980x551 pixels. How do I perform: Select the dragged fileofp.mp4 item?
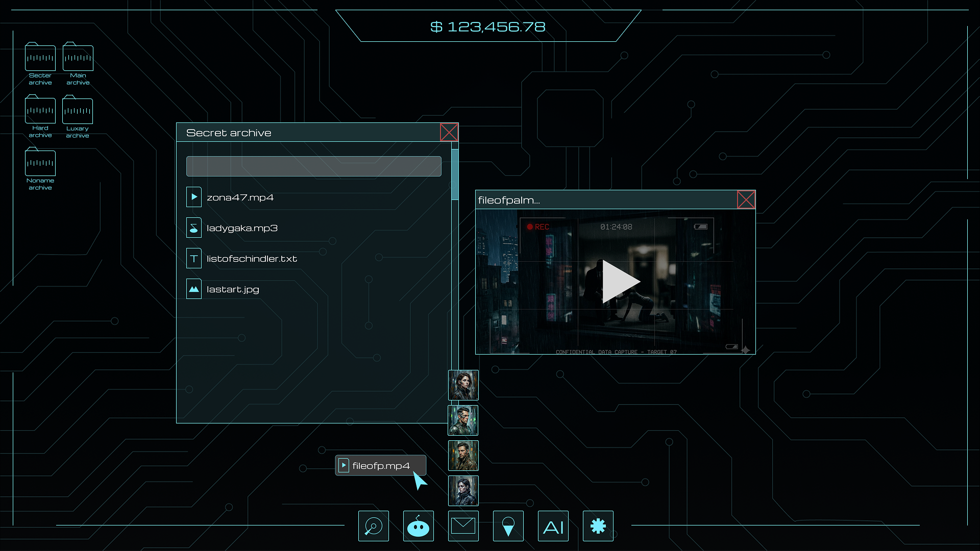[380, 465]
